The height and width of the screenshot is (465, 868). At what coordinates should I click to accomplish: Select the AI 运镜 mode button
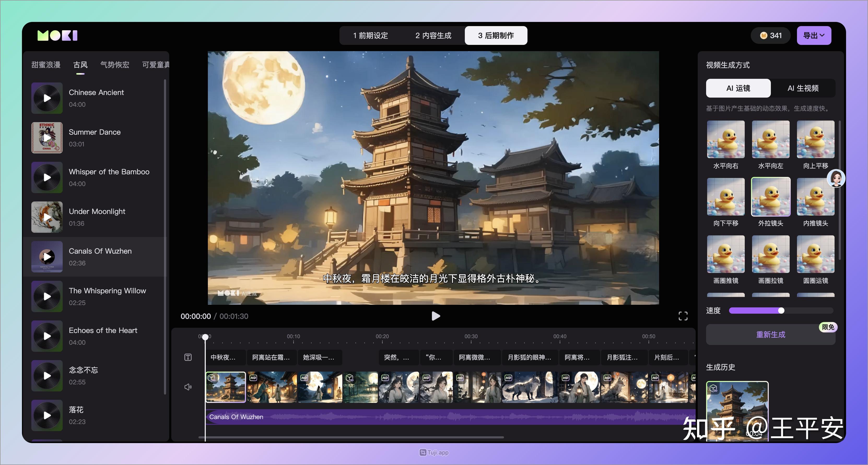click(738, 88)
